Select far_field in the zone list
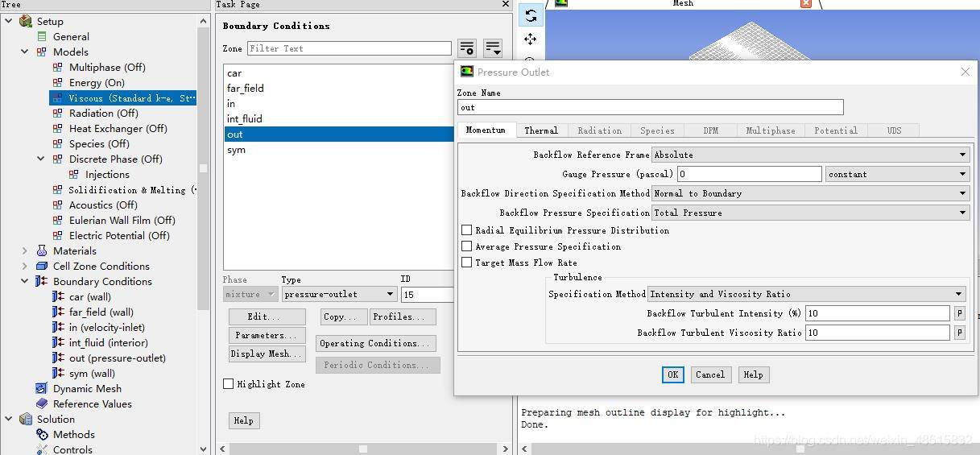The width and height of the screenshot is (980, 455). pyautogui.click(x=339, y=88)
